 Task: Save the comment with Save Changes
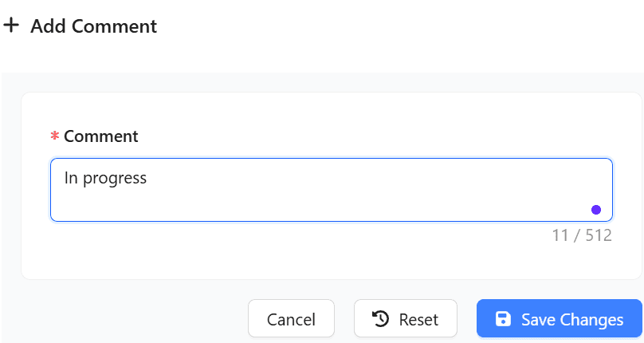click(559, 319)
